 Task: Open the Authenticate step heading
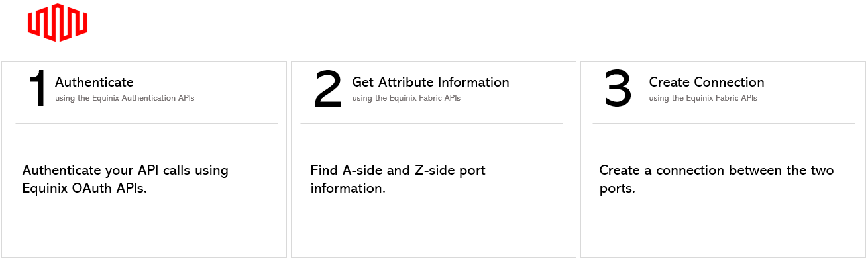click(94, 82)
